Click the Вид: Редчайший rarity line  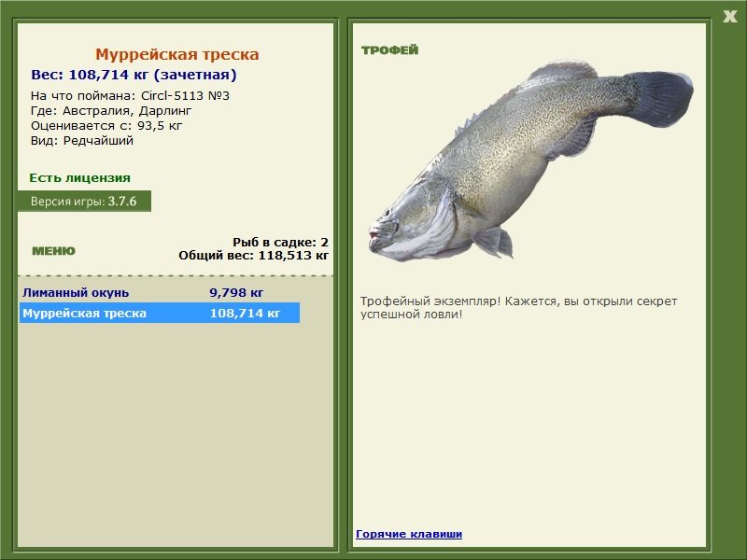pyautogui.click(x=82, y=141)
